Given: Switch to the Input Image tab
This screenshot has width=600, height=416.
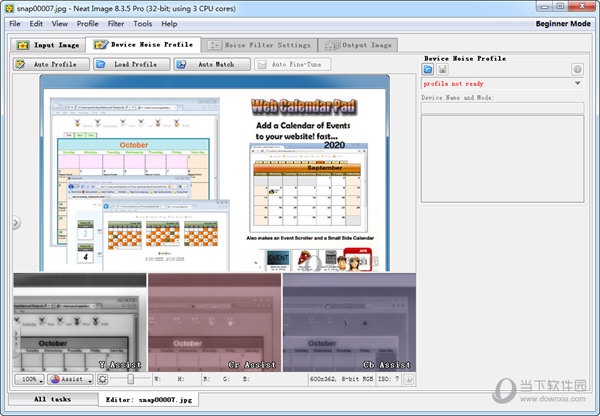Looking at the screenshot, I should [48, 45].
